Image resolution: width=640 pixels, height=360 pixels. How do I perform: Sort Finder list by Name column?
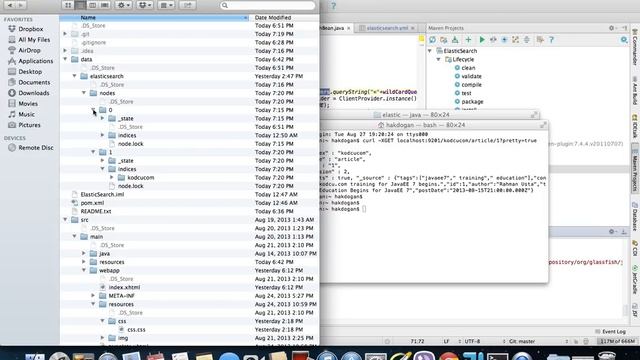click(155, 18)
